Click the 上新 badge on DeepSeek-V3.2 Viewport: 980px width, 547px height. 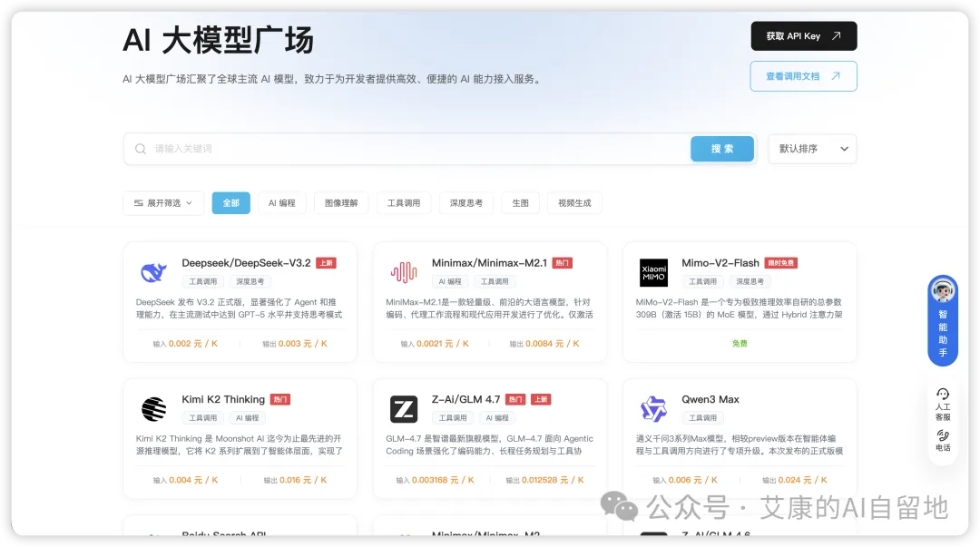point(327,263)
